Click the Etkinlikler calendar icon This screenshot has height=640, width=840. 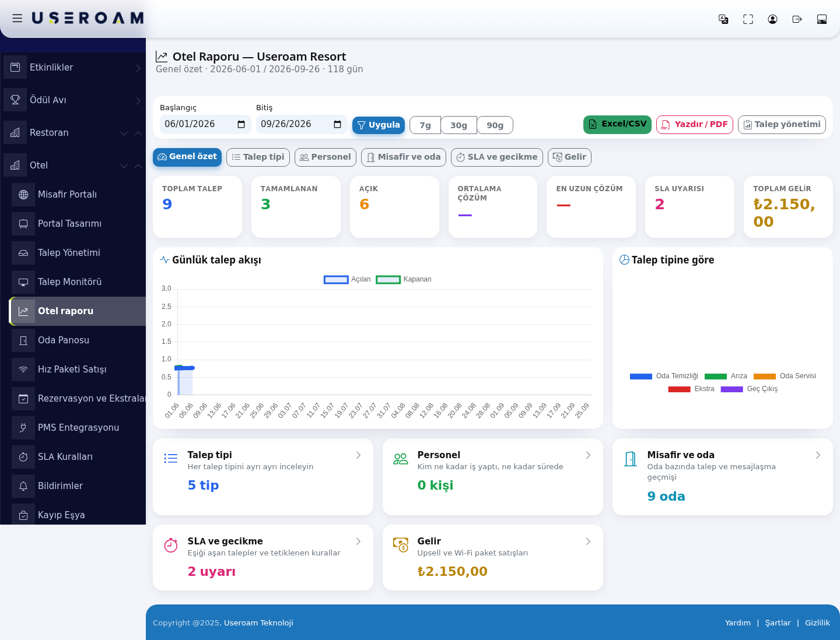point(15,67)
